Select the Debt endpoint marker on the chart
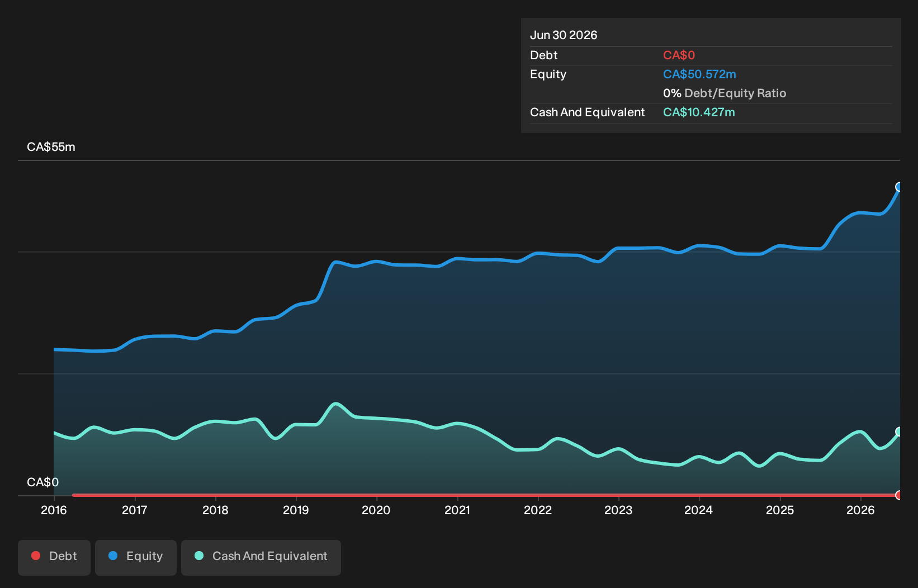The image size is (918, 588). coord(899,495)
